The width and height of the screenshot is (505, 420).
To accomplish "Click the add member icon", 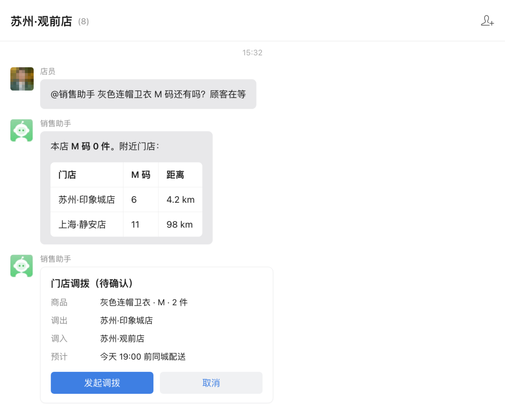I will tap(487, 21).
